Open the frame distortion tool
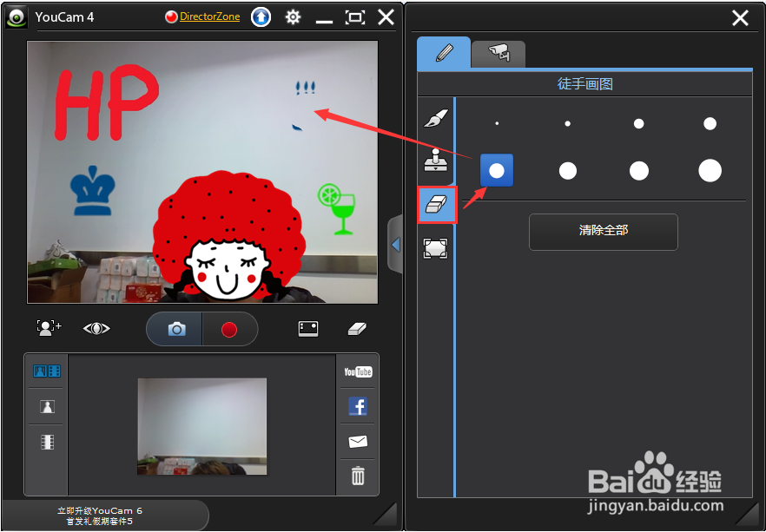Viewport: 766px width, 532px height. pos(436,248)
